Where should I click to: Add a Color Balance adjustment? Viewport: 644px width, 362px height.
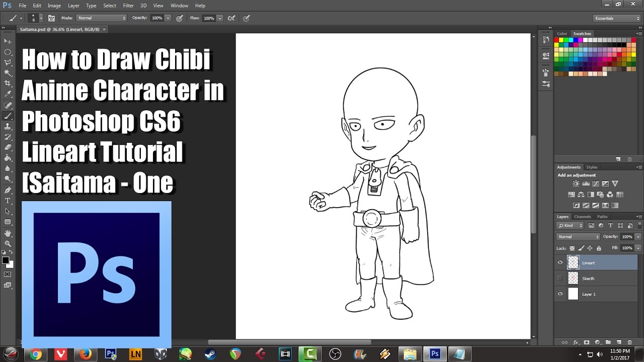coord(581,195)
